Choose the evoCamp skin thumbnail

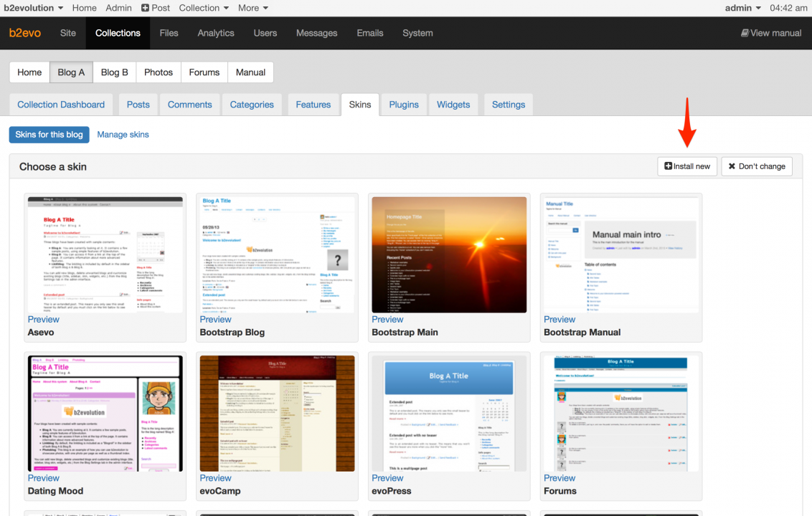(x=277, y=414)
